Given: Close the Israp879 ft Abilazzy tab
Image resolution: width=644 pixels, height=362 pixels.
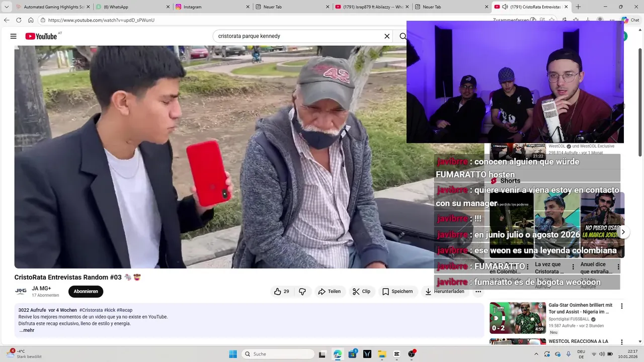Looking at the screenshot, I should point(407,7).
